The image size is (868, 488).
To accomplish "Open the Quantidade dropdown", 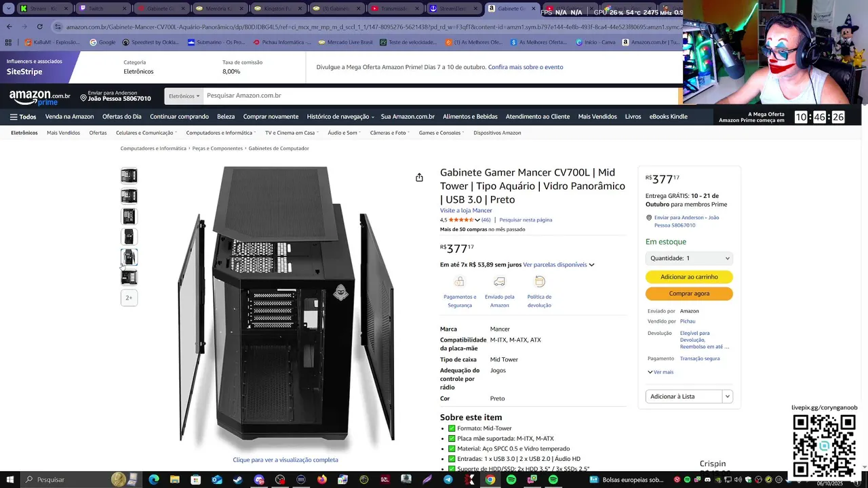I will tap(689, 258).
